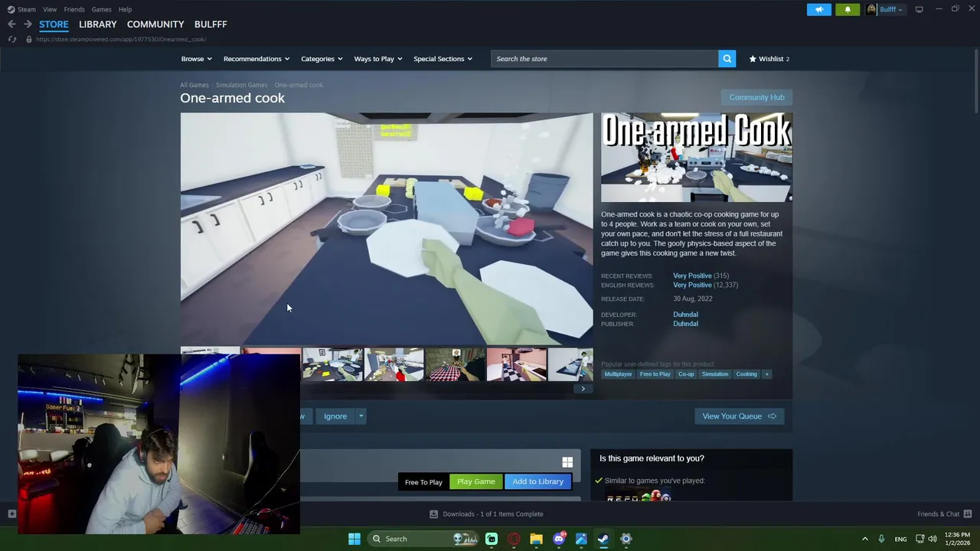Expand the Special Sections dropdown
The image size is (980, 551).
[x=443, y=59]
